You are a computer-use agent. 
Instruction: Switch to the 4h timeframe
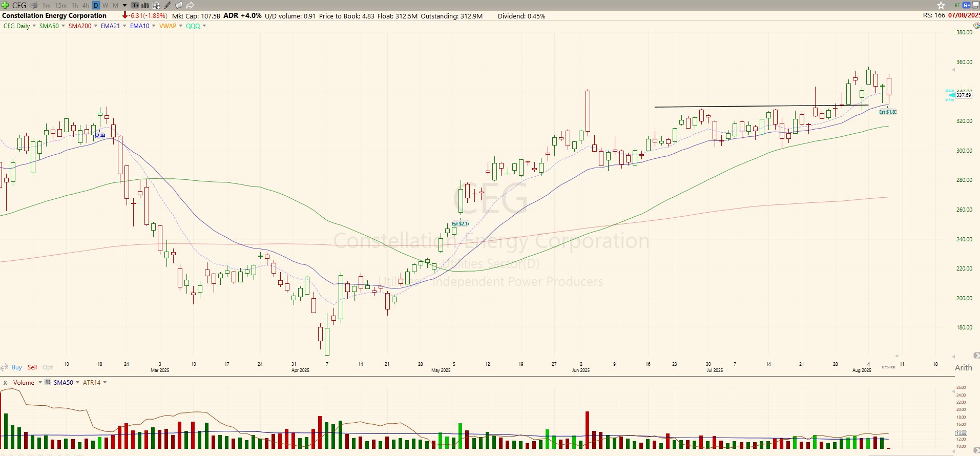[86, 6]
